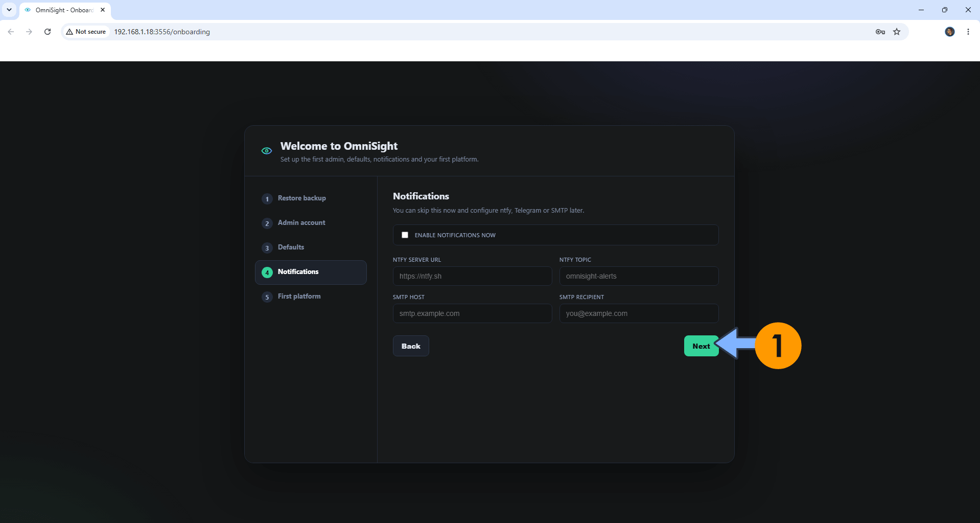The width and height of the screenshot is (980, 523).
Task: Select the OmniSight - Onboarding browser tab
Action: (65, 10)
